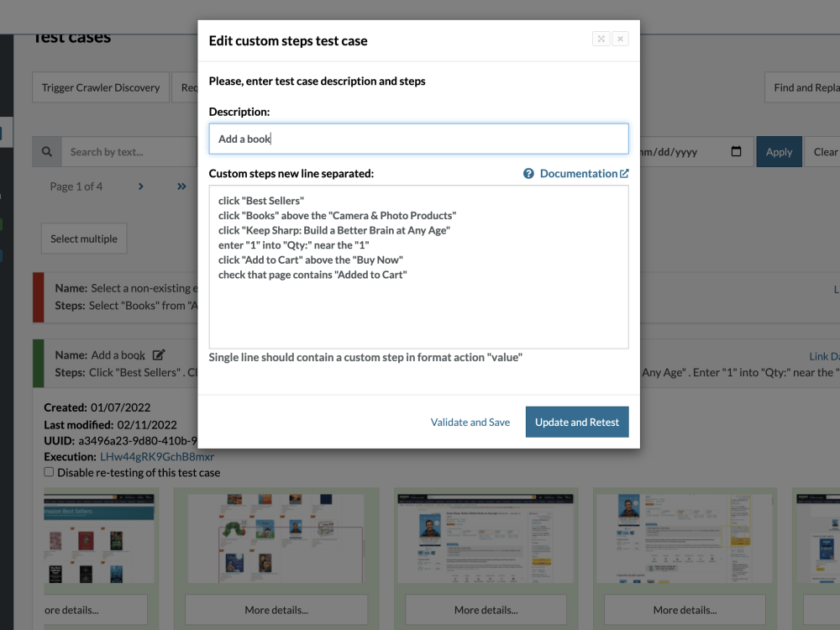840x630 pixels.
Task: Click the step line 'check that page contains "Added to Cart"'
Action: pyautogui.click(x=312, y=275)
